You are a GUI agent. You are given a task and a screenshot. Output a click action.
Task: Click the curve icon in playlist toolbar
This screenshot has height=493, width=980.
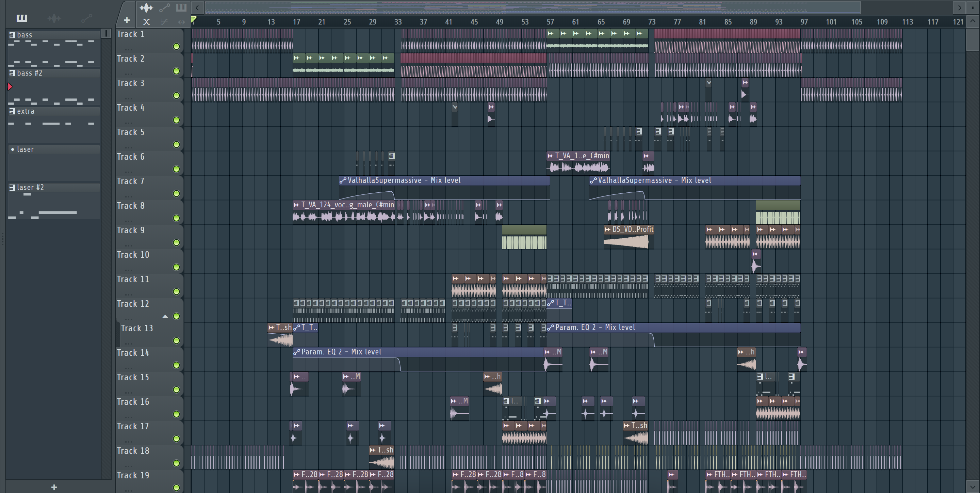[164, 22]
